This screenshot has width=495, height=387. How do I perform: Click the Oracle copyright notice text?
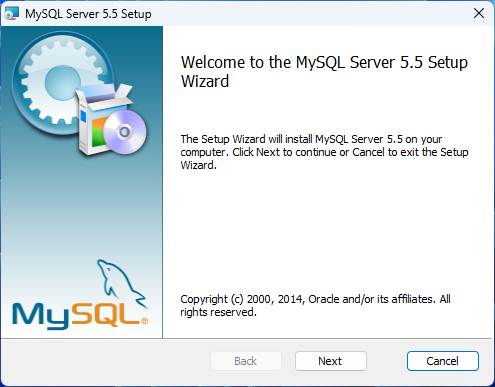coord(315,305)
